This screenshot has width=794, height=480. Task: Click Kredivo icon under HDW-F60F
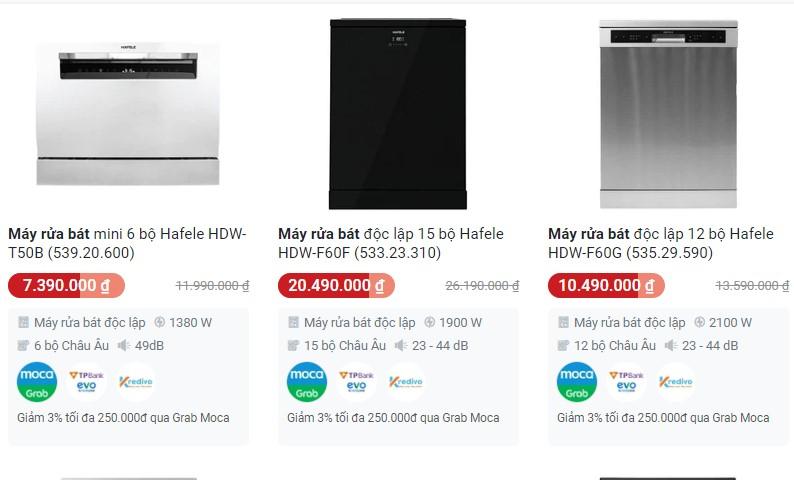click(405, 383)
